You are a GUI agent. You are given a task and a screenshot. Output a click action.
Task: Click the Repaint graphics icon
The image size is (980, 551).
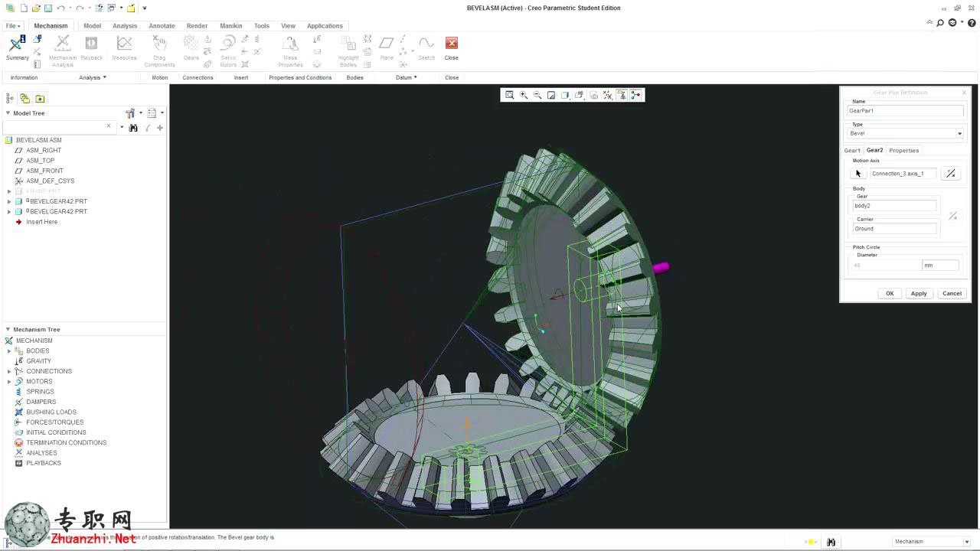[x=551, y=95]
